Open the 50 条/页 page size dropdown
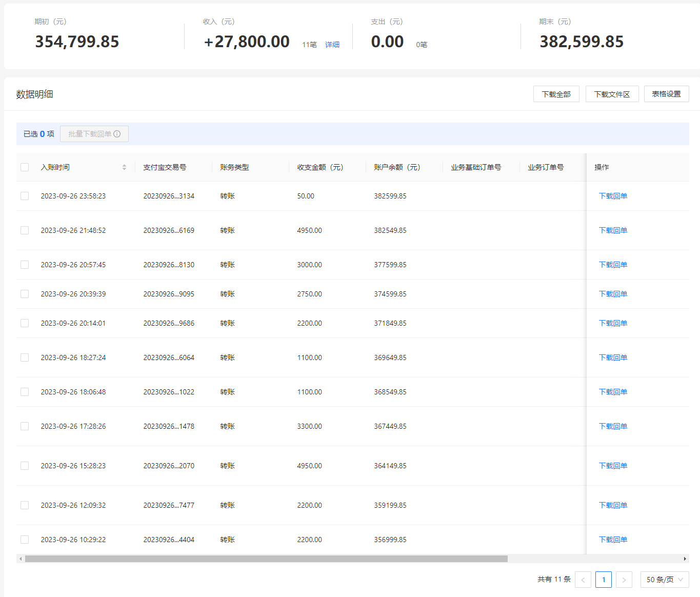Screen dimensions: 700x597 (x=665, y=580)
